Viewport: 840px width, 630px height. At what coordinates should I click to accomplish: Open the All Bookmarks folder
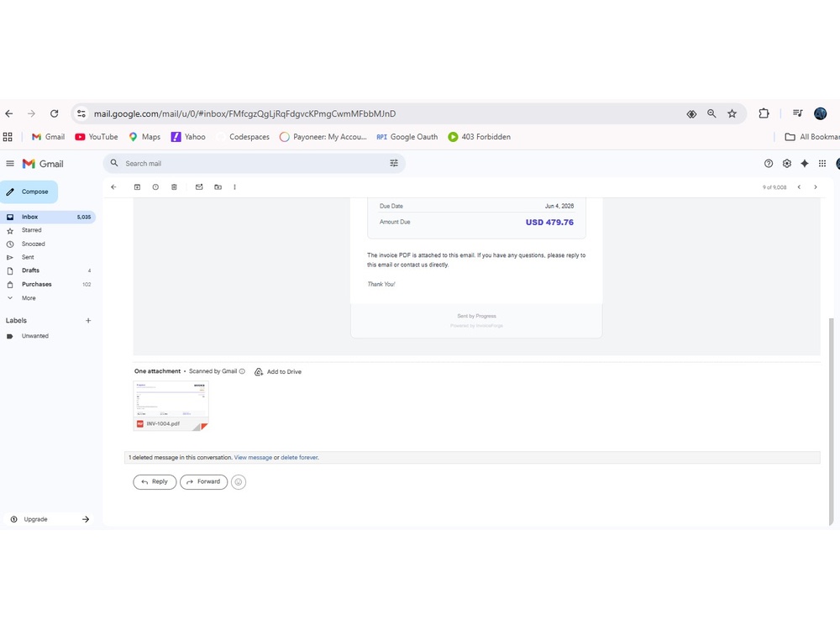tap(811, 137)
